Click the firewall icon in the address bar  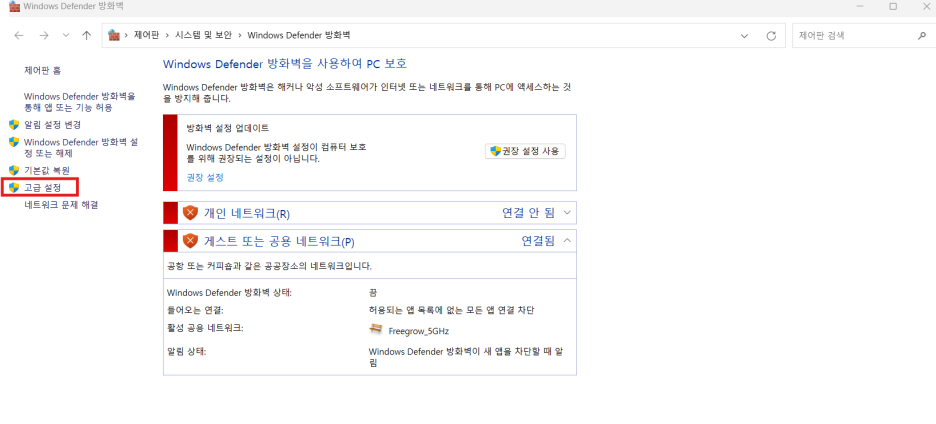pyautogui.click(x=113, y=35)
